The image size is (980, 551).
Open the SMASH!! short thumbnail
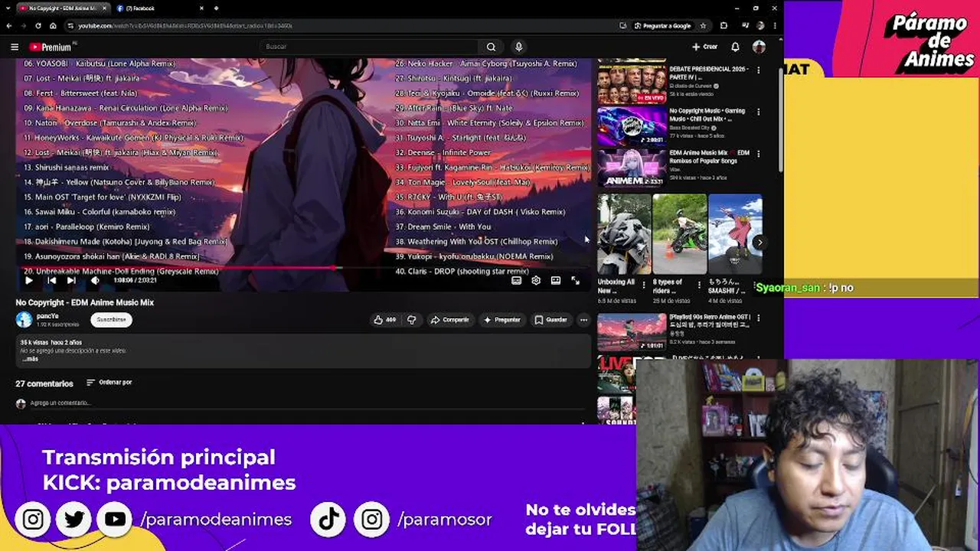click(x=735, y=234)
